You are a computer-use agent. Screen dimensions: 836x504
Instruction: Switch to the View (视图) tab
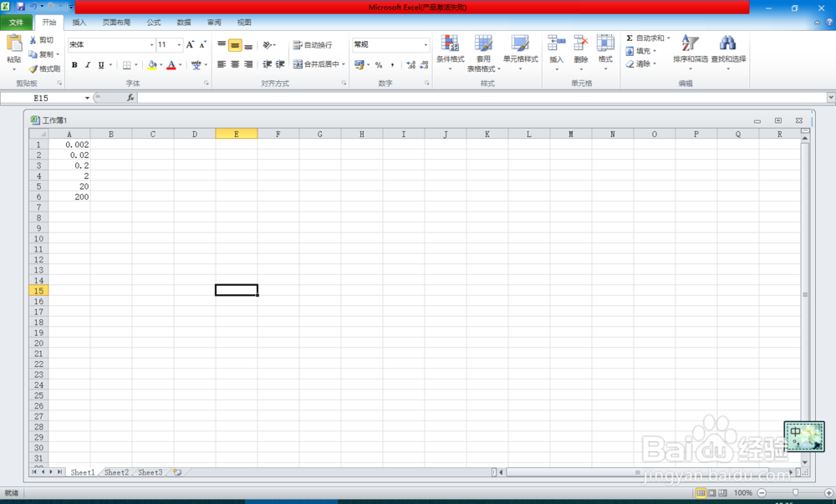pos(244,23)
